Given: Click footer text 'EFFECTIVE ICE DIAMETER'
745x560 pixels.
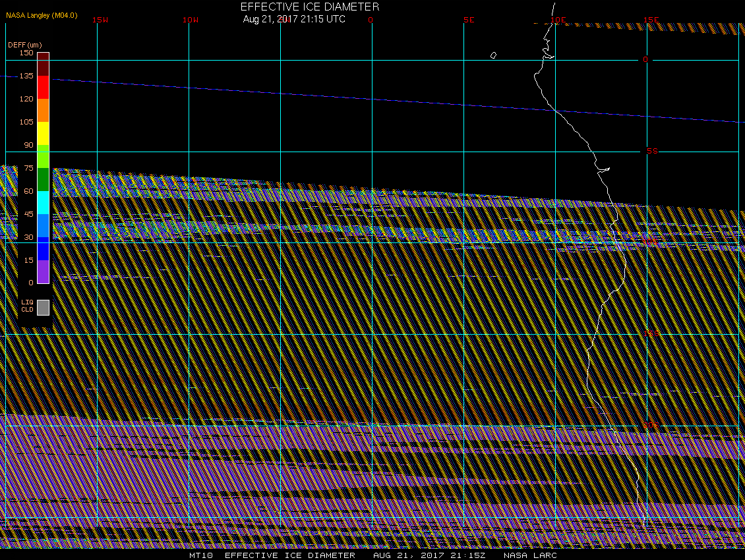Looking at the screenshot, I should coord(290,555).
